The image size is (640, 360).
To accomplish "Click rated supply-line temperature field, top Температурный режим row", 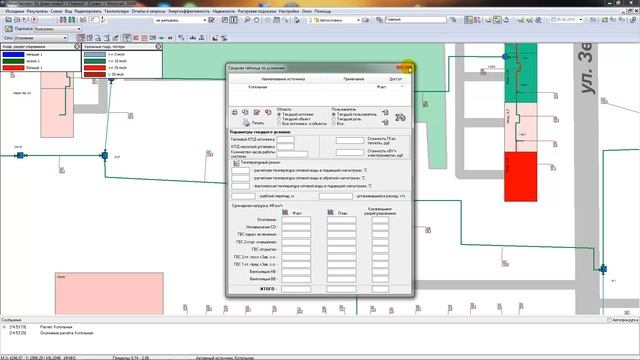I will coord(240,171).
